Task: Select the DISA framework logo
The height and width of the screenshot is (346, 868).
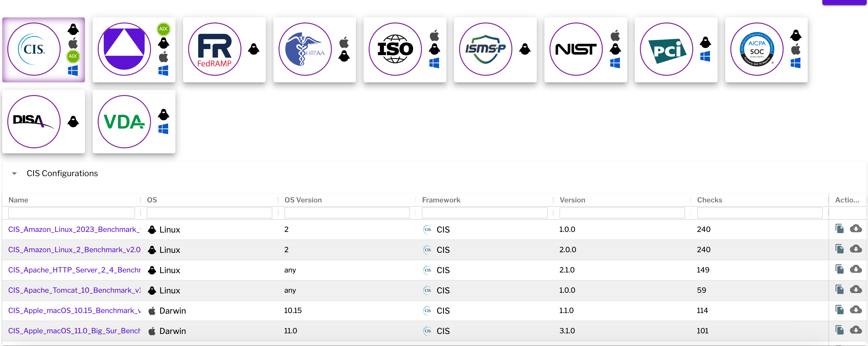Action: point(34,121)
